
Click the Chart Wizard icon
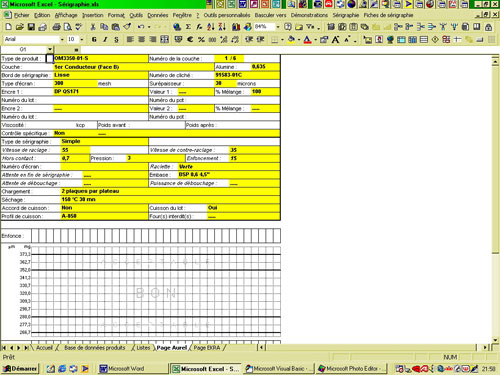tap(236, 27)
